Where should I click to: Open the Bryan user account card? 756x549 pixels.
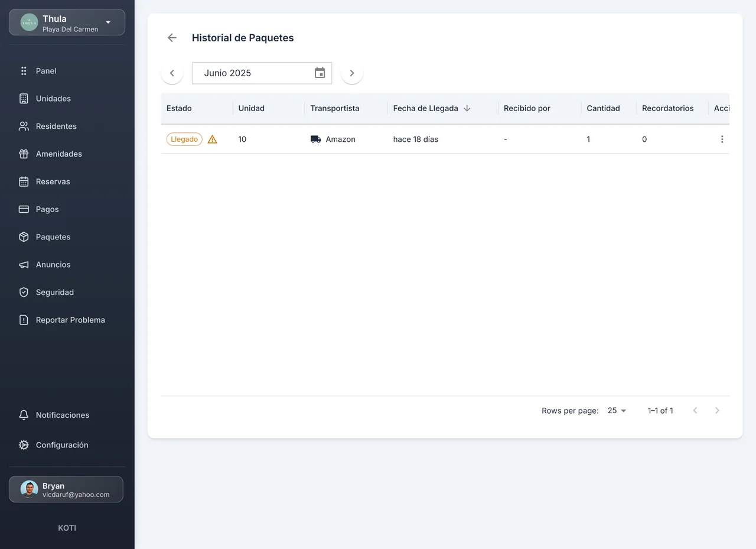[66, 489]
